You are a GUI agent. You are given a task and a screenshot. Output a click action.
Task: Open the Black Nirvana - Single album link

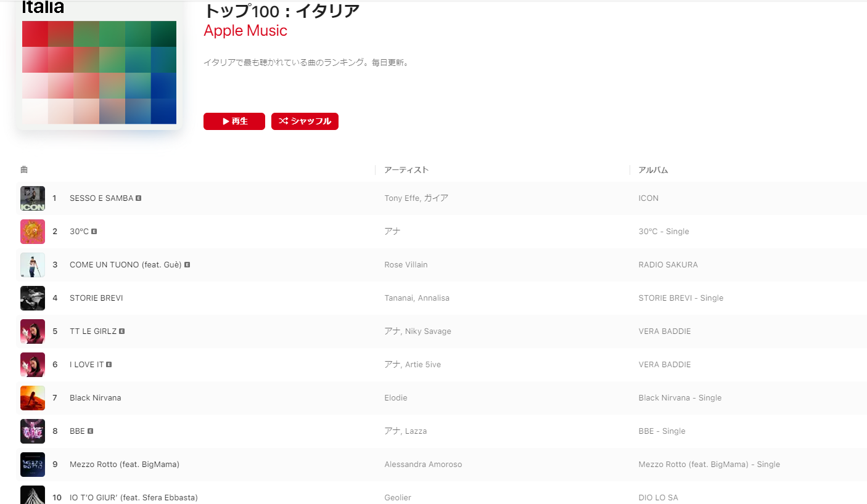(680, 398)
